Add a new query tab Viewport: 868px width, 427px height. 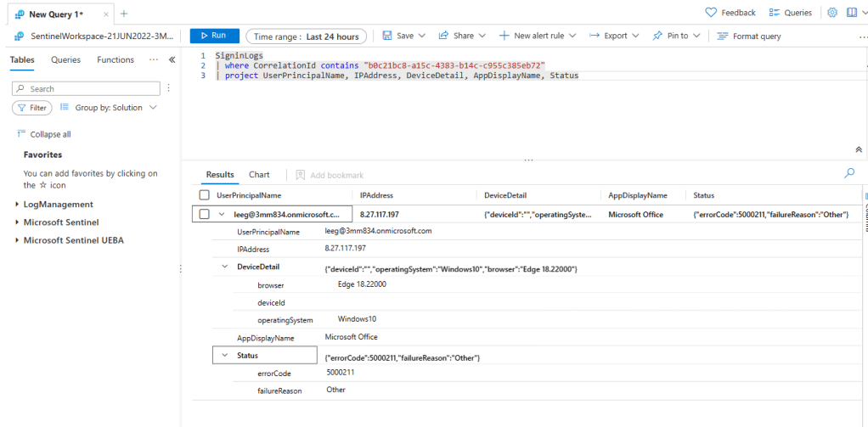click(x=124, y=14)
